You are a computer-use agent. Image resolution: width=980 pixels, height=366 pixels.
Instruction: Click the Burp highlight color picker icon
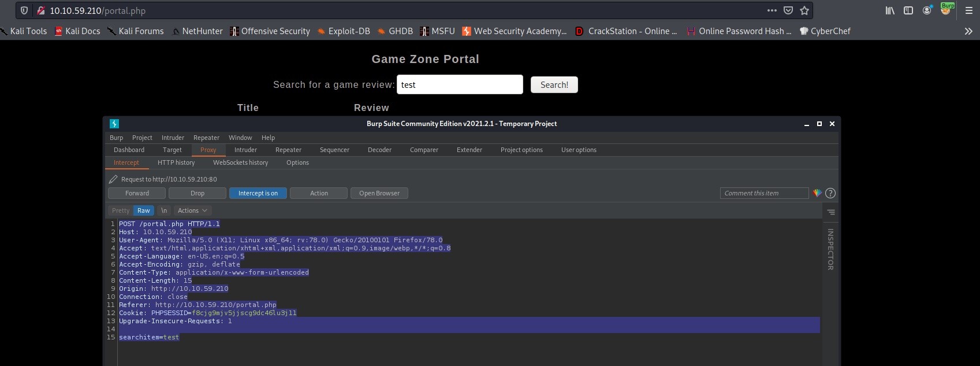(817, 193)
